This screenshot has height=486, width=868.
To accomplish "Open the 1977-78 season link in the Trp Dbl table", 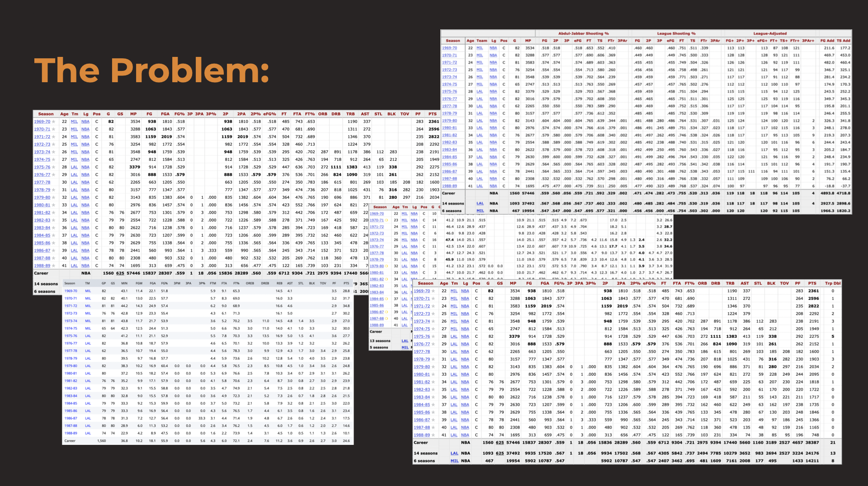I will pyautogui.click(x=422, y=352).
